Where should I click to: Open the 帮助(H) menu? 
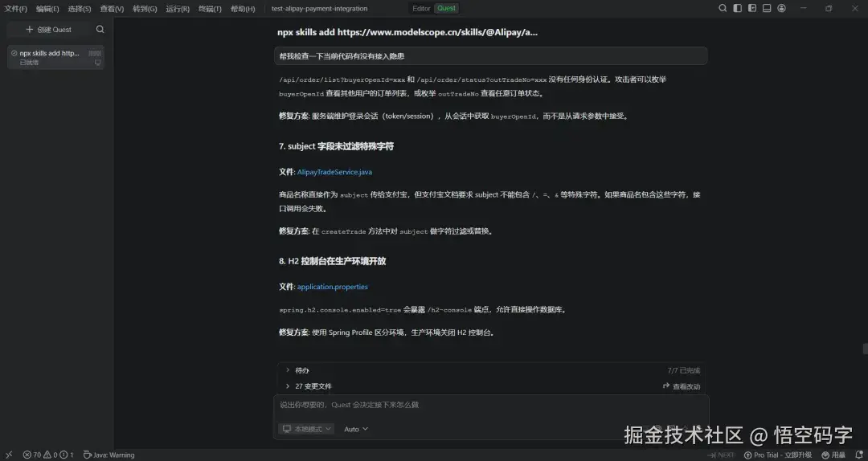point(243,9)
